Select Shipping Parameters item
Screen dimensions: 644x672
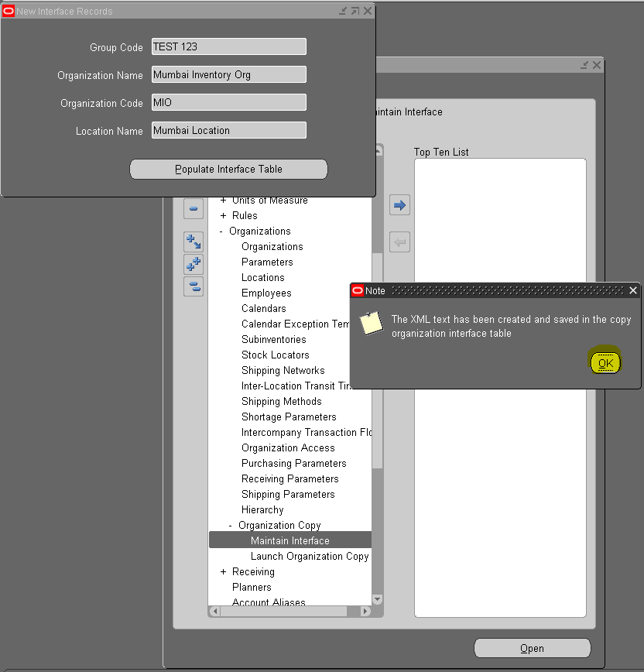click(x=288, y=494)
